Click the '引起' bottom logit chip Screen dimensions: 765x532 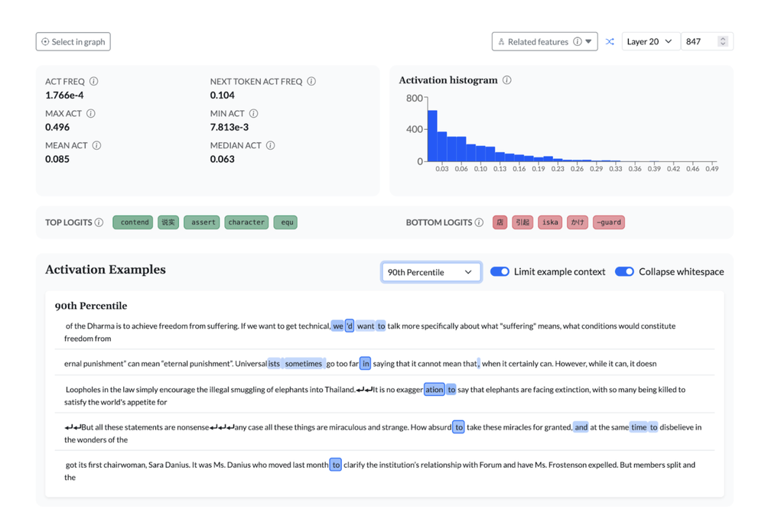pyautogui.click(x=522, y=222)
